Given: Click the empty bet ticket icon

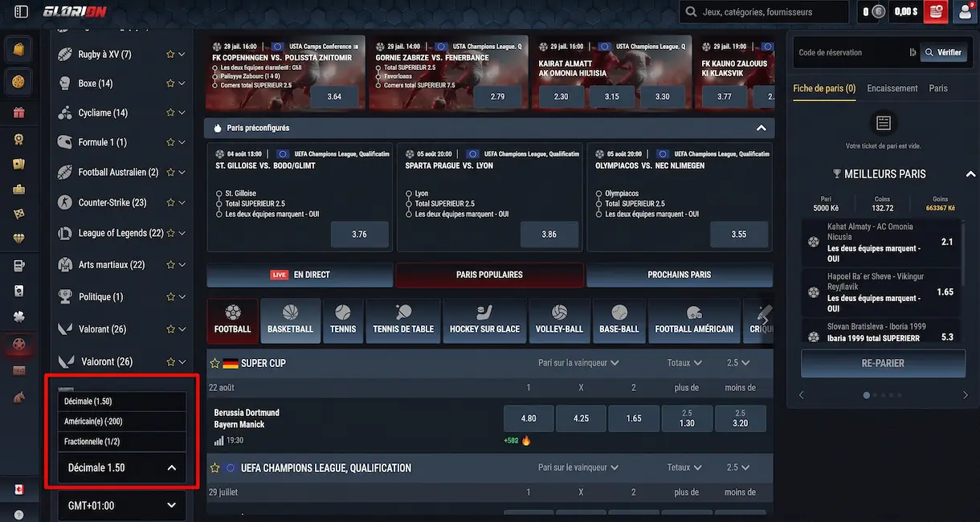Looking at the screenshot, I should 884,123.
